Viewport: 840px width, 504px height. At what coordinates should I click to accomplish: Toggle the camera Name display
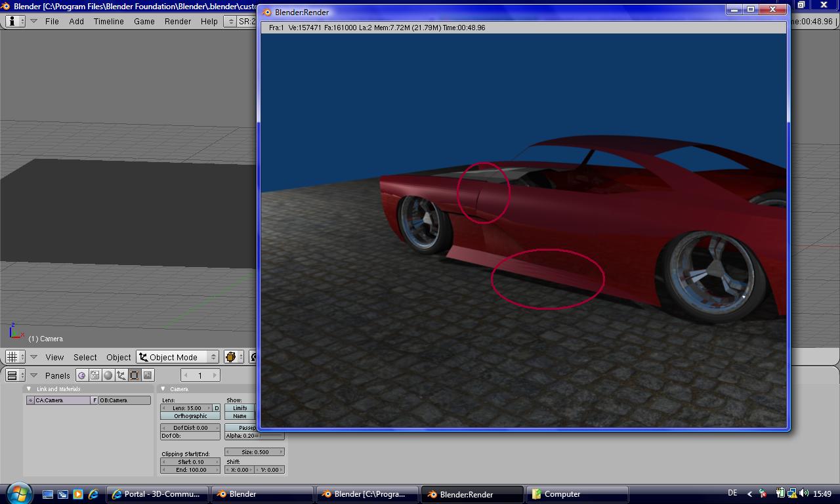(x=240, y=416)
